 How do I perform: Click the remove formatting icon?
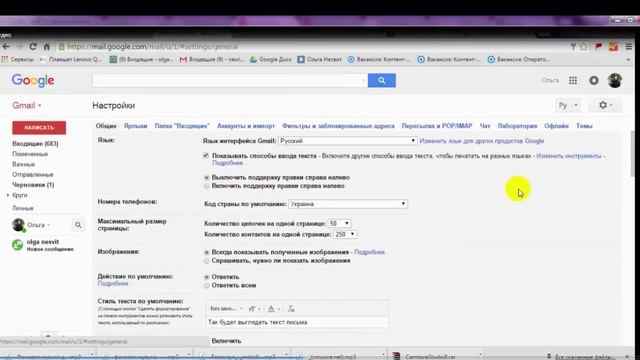(291, 309)
